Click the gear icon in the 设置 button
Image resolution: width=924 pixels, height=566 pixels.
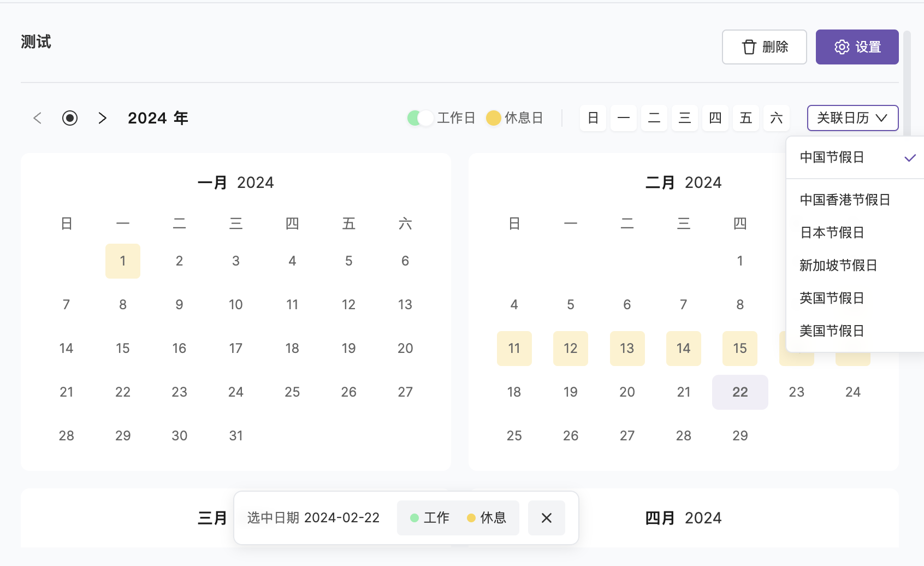[x=842, y=47]
